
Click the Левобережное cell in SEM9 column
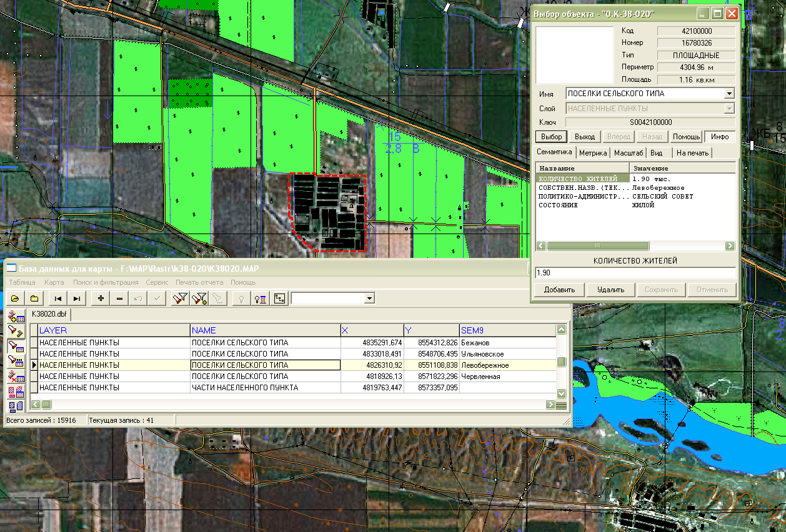coord(507,365)
